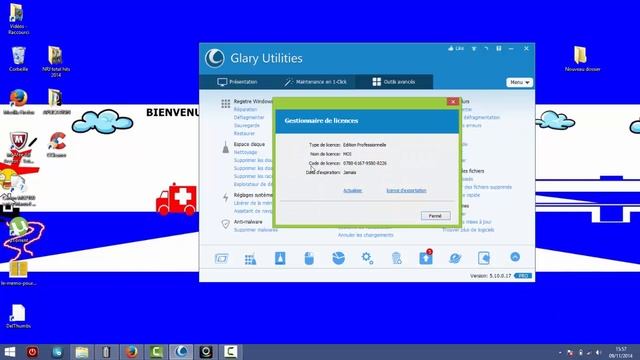Screen dimensions: 640x360
Task: Switch to the Maintenance en 1-Click tab
Action: [315, 82]
